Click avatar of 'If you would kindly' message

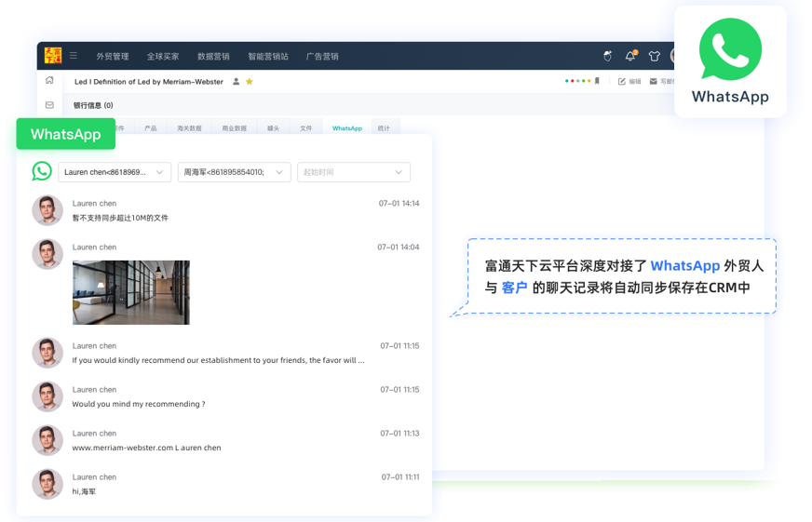(47, 353)
